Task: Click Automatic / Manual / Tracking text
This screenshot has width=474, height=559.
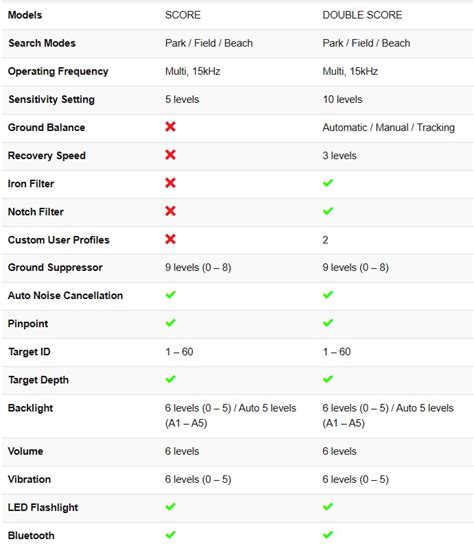Action: pyautogui.click(x=388, y=127)
